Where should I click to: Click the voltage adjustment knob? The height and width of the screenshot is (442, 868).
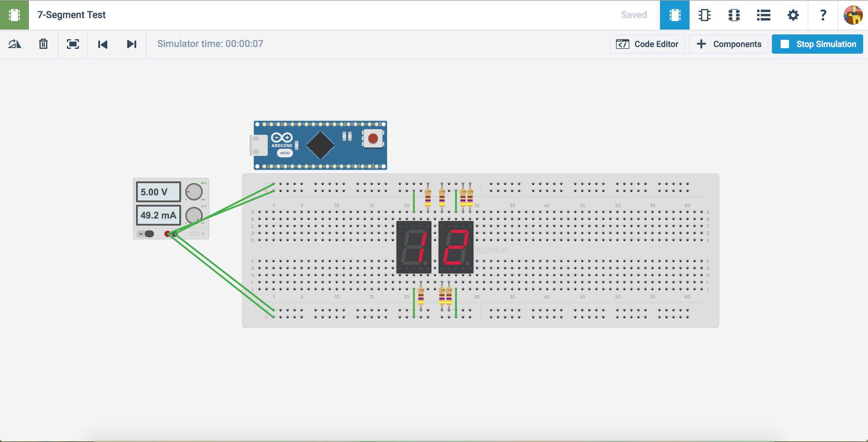pos(194,192)
